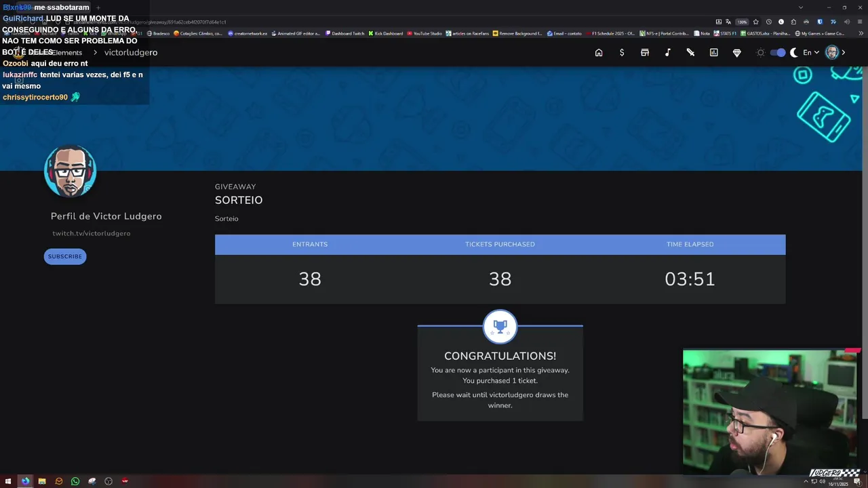Click the Tickets Purchased column header
The image size is (868, 488).
coord(500,244)
